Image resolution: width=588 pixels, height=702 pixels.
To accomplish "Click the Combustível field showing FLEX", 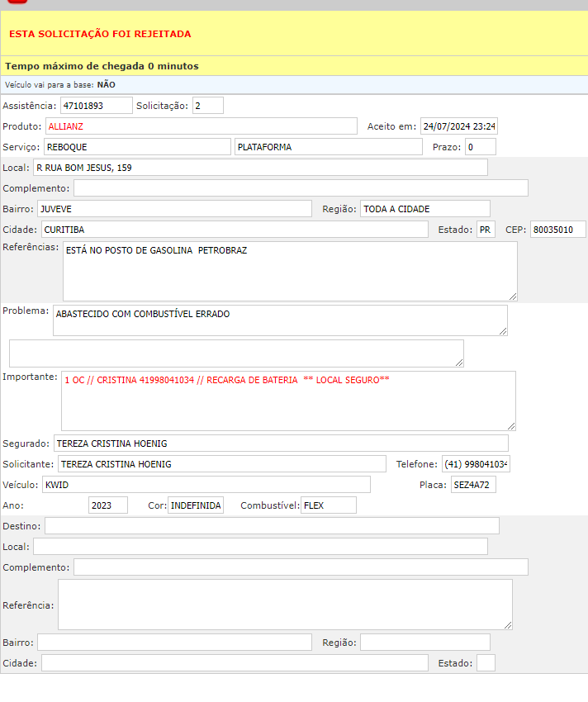I will (x=328, y=505).
